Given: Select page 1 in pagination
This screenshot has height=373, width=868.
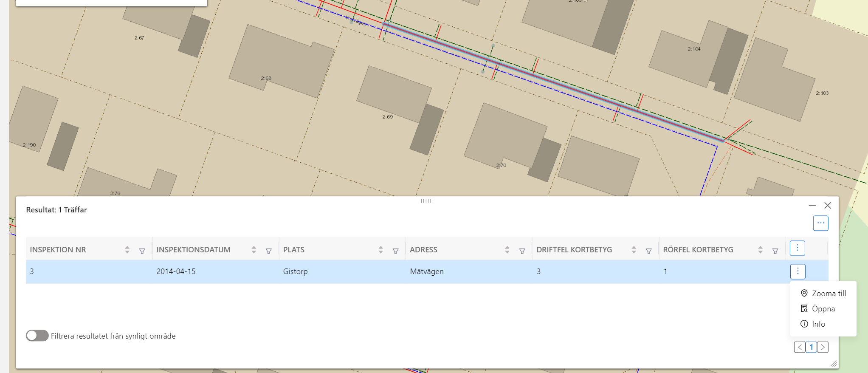Looking at the screenshot, I should coord(811,347).
